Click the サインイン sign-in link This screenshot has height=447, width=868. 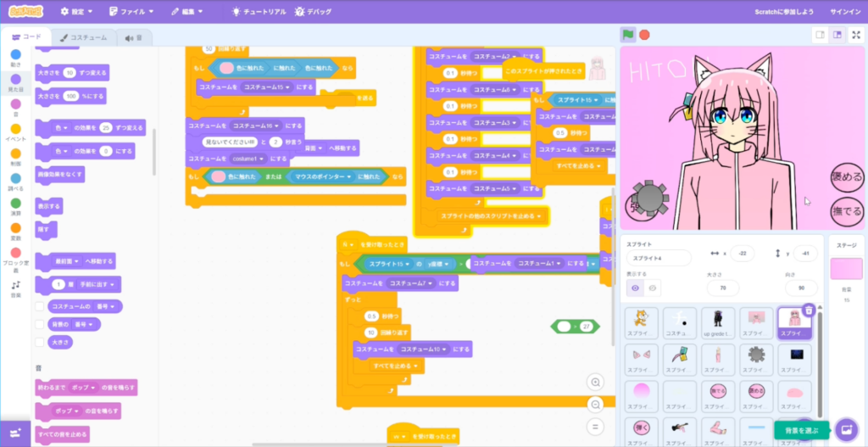(844, 12)
